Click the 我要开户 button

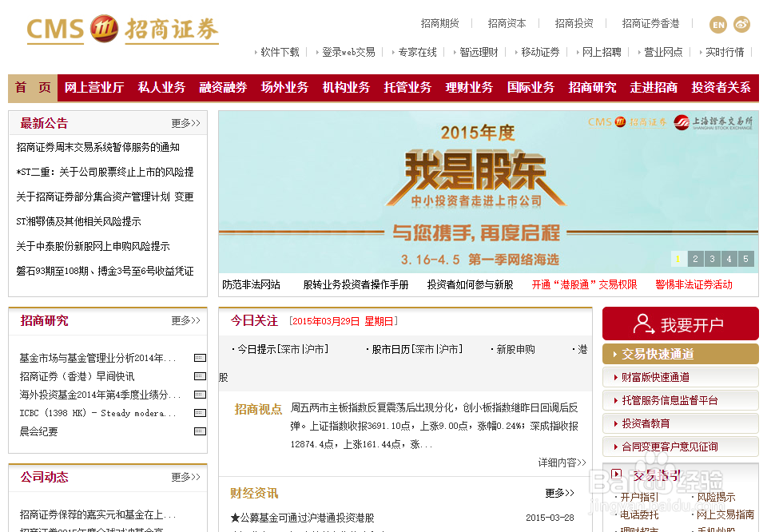coord(681,324)
